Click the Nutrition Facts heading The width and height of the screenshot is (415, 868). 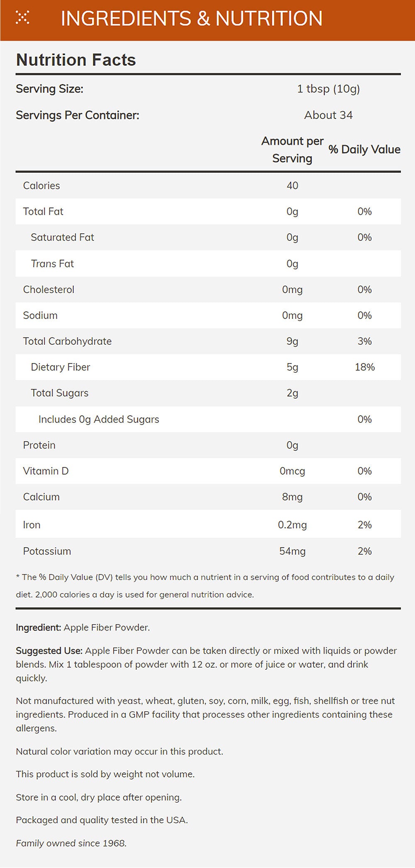[x=76, y=60]
